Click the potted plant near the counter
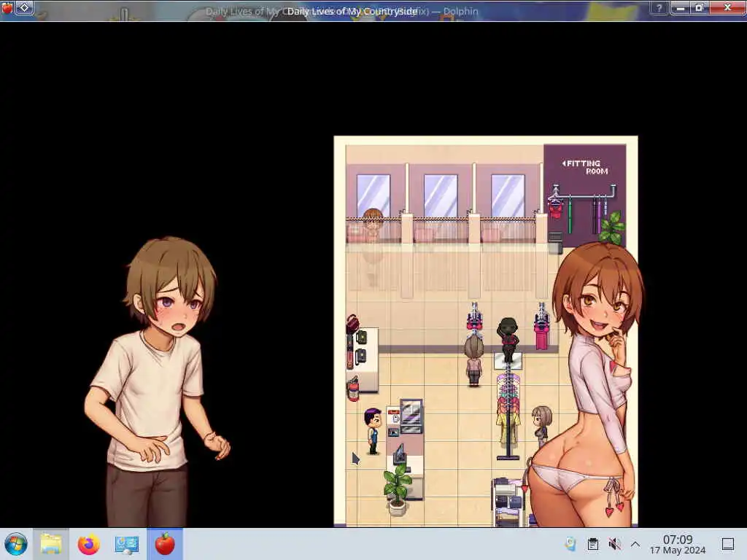 (x=398, y=491)
